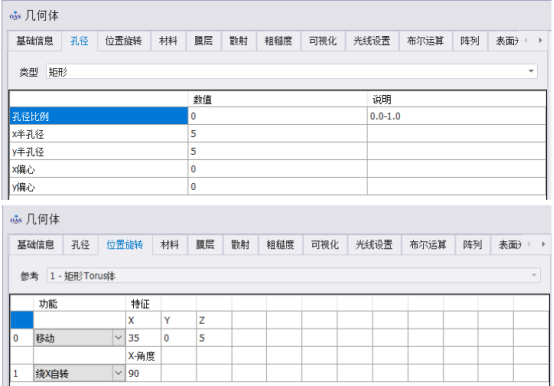The height and width of the screenshot is (386, 554).
Task: Click the x半孔径 value cell
Action: point(277,134)
